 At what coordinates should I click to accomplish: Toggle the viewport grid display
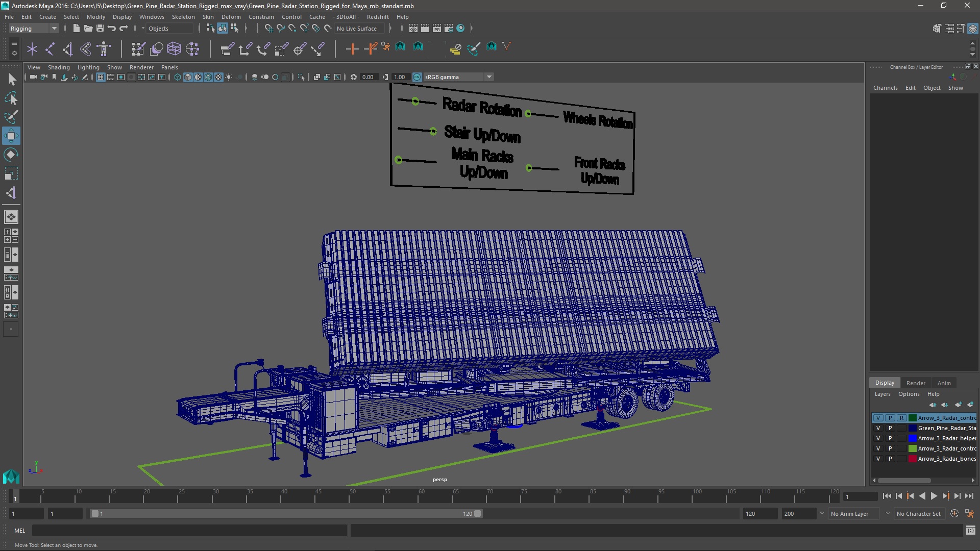tap(101, 77)
